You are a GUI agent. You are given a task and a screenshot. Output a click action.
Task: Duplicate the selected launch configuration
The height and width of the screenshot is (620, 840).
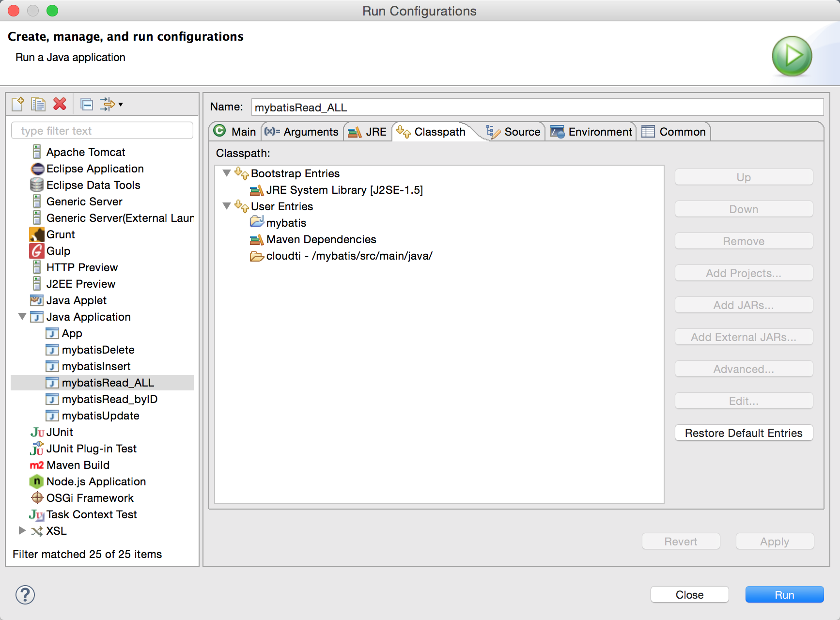pyautogui.click(x=38, y=104)
